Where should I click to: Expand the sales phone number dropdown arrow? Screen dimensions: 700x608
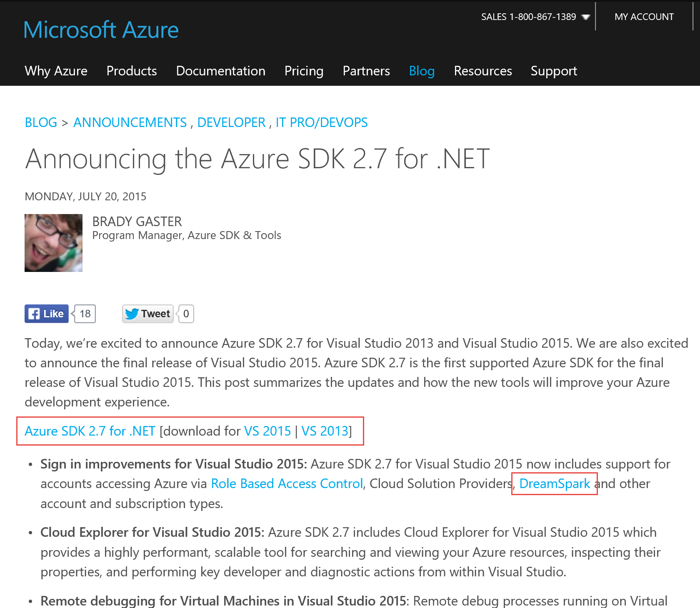[586, 17]
